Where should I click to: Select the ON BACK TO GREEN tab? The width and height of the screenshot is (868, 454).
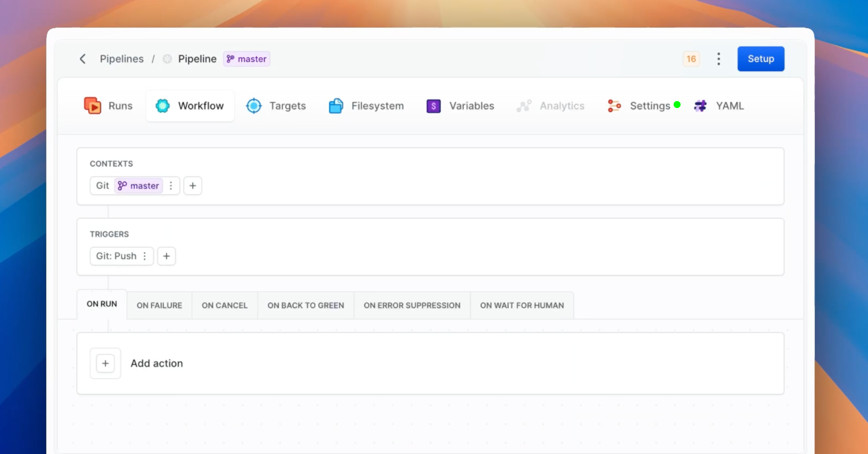click(x=306, y=305)
